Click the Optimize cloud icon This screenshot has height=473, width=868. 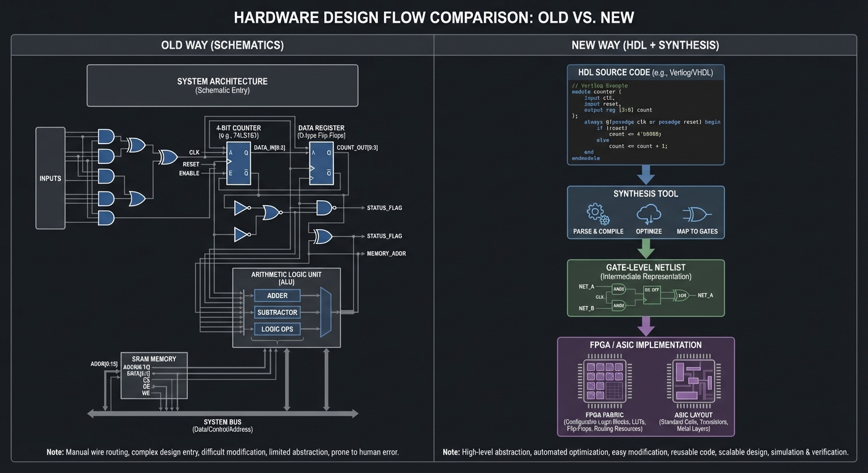point(648,214)
